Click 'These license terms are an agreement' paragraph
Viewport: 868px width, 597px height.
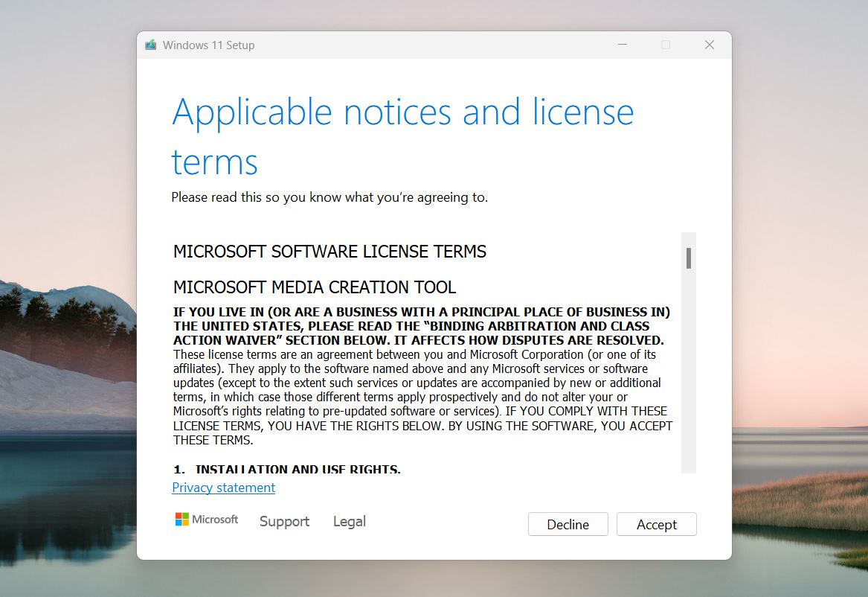tap(423, 397)
